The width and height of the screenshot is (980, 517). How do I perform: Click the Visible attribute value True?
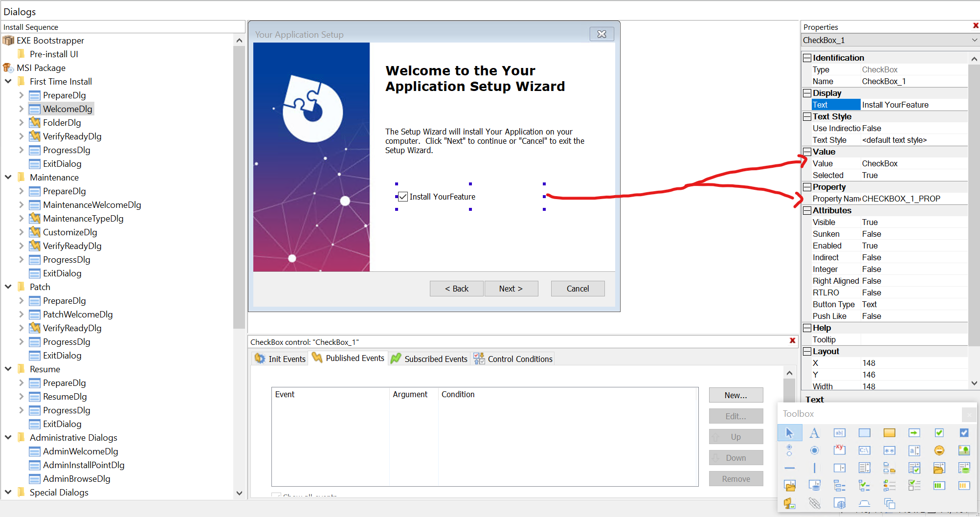click(x=914, y=222)
